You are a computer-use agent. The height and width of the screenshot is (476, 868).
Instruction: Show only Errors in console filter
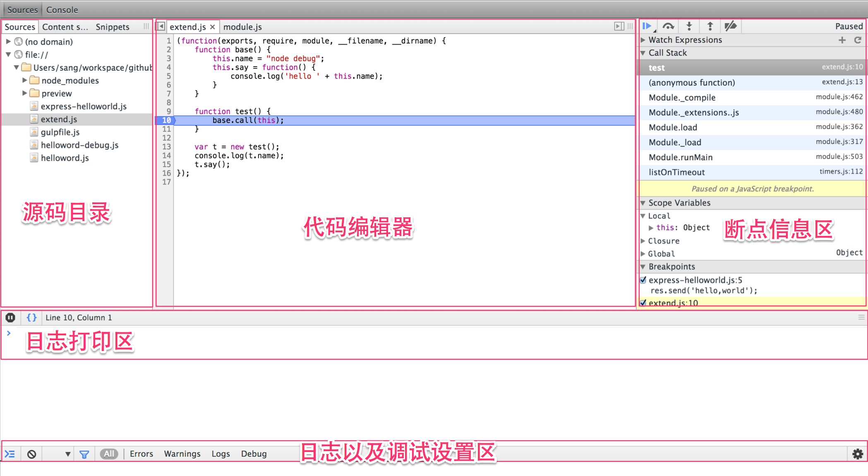pos(141,454)
